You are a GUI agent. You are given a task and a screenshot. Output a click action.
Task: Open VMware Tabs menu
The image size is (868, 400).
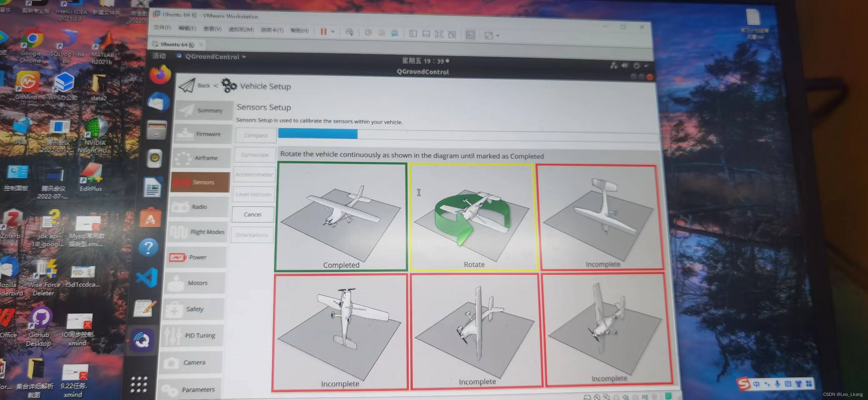click(x=272, y=30)
